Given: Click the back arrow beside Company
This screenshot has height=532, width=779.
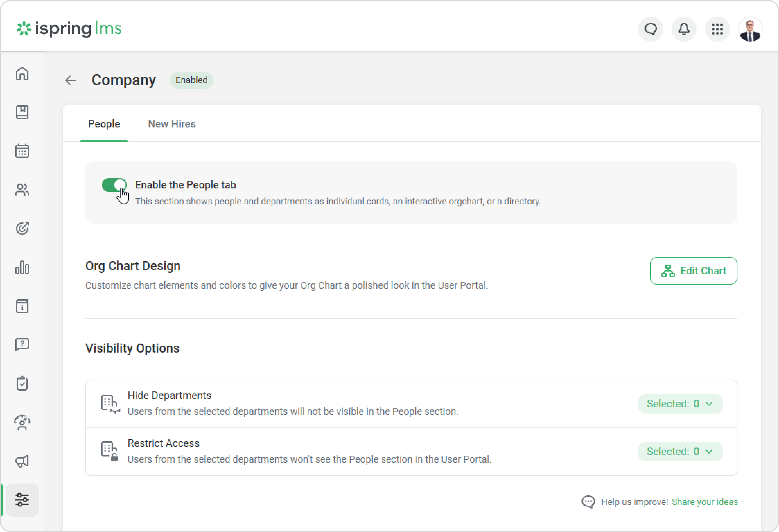Looking at the screenshot, I should [71, 80].
